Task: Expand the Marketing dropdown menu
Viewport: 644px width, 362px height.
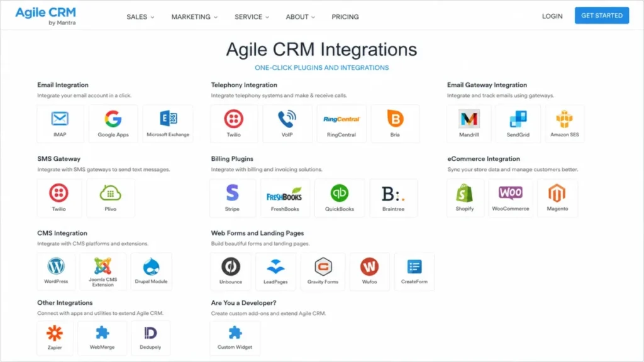Action: 194,17
